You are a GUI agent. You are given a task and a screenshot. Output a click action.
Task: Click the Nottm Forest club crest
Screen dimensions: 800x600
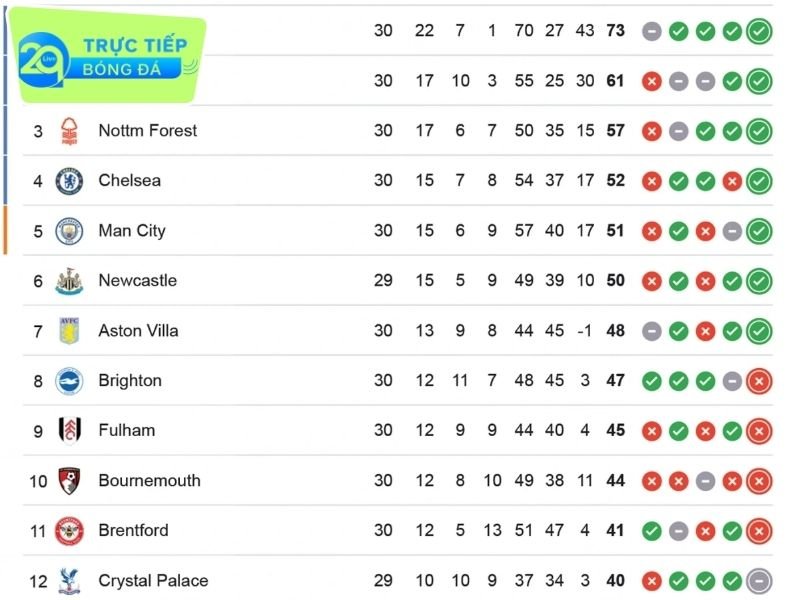[69, 131]
